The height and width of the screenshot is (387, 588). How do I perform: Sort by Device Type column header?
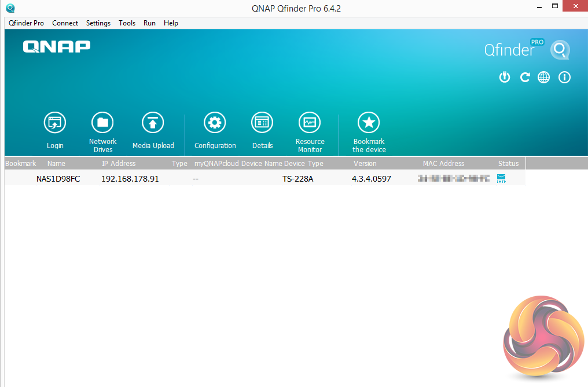tap(303, 164)
